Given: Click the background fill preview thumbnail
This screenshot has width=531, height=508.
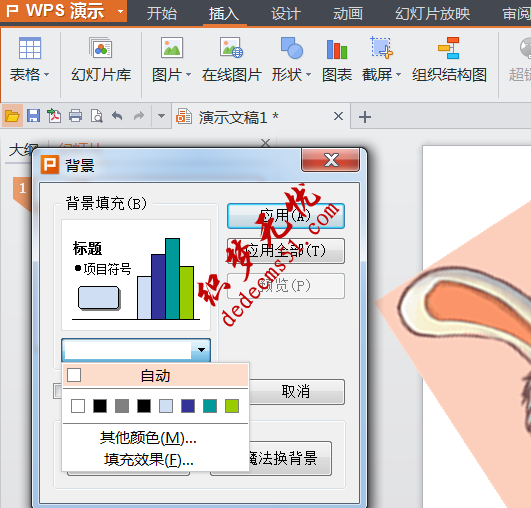Looking at the screenshot, I should tap(136, 275).
